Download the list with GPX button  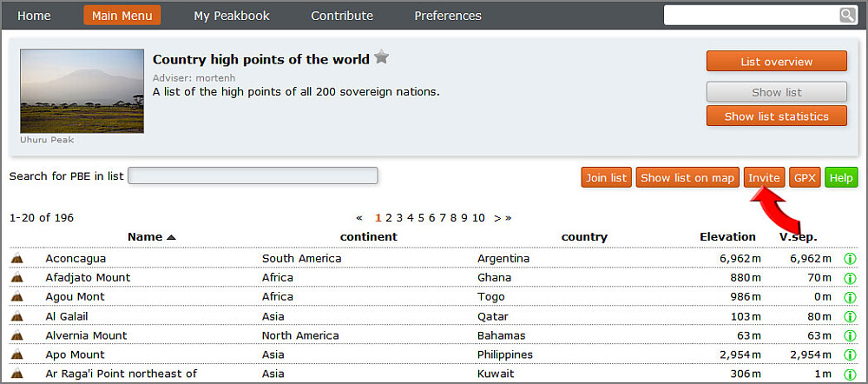click(x=805, y=178)
